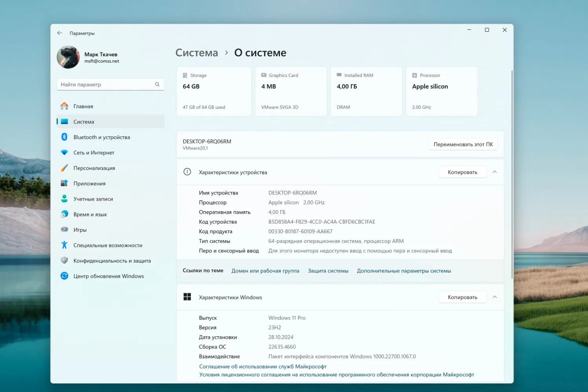Minimize the Параметры window

[469, 30]
